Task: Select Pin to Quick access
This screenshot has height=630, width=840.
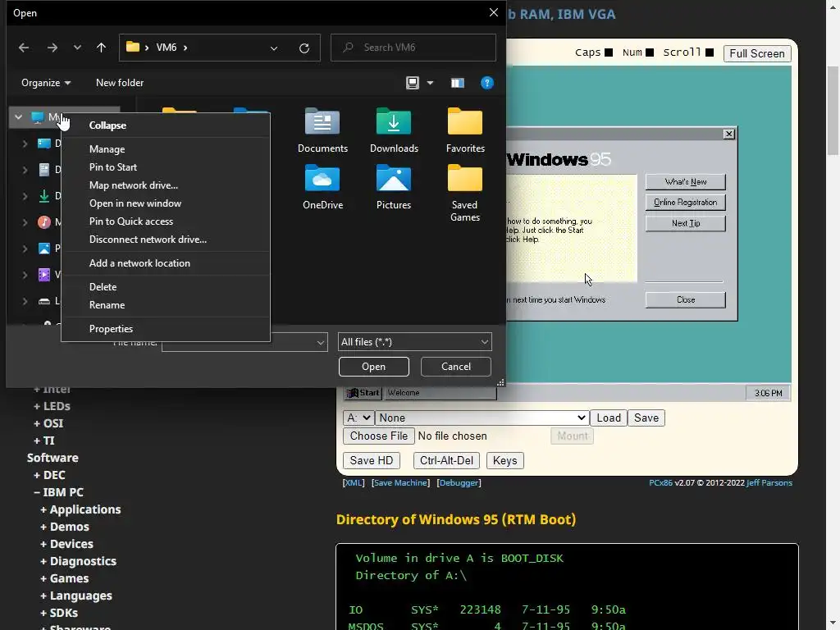Action: point(166,221)
